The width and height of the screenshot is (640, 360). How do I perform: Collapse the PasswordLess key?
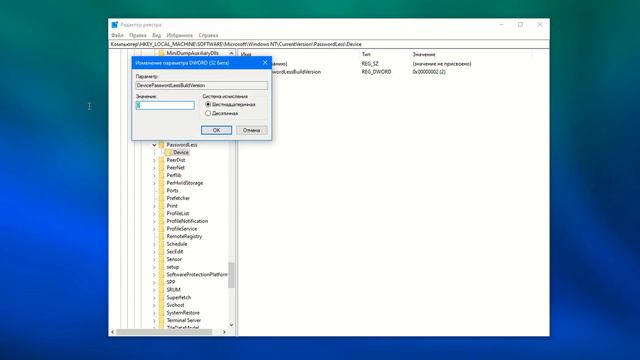154,145
